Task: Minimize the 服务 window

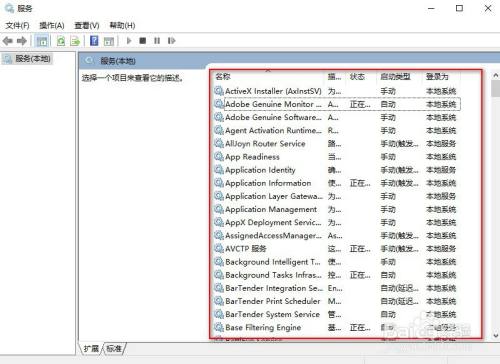Action: pos(431,8)
